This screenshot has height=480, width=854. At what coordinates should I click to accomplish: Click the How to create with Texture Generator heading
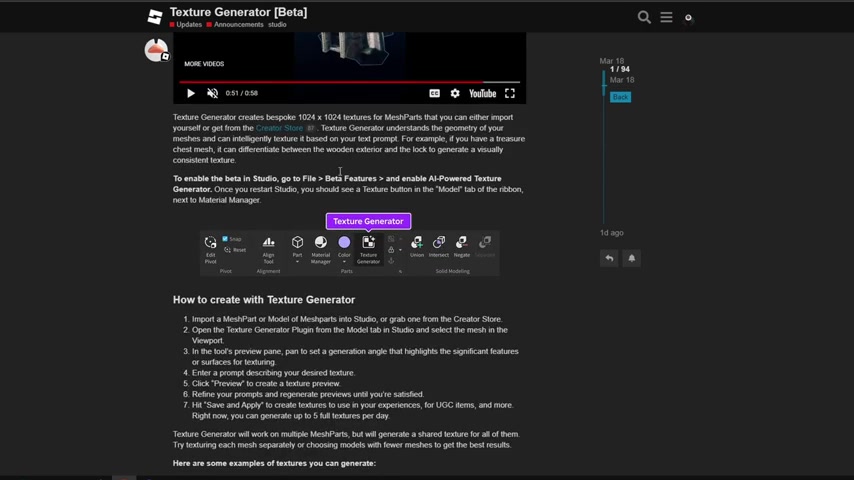click(264, 300)
